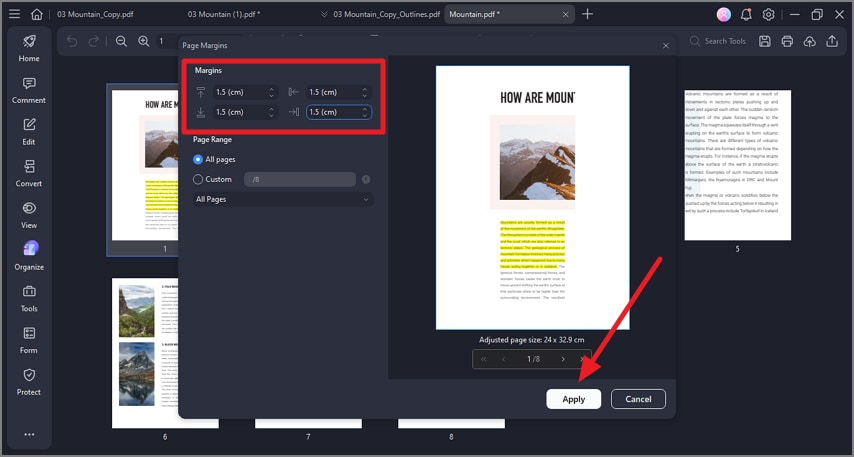The height and width of the screenshot is (457, 854).
Task: Select page 5 thumbnail
Action: [x=737, y=165]
